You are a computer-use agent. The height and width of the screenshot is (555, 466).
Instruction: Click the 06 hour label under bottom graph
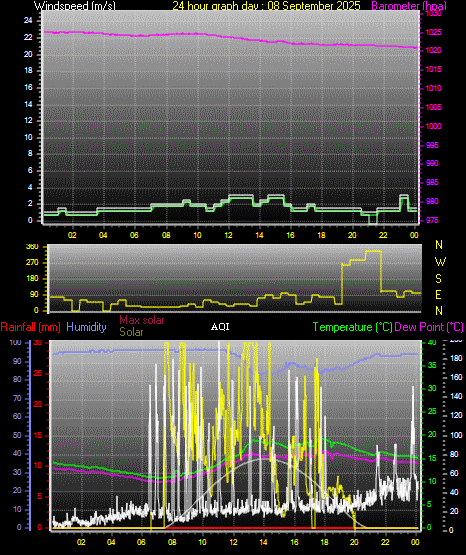[142, 542]
